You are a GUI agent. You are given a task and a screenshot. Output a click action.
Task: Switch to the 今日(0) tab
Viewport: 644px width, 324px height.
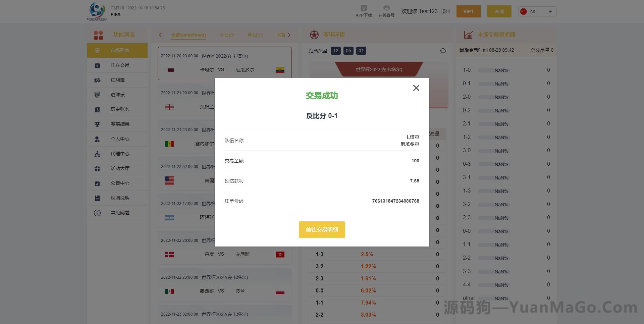(x=227, y=35)
